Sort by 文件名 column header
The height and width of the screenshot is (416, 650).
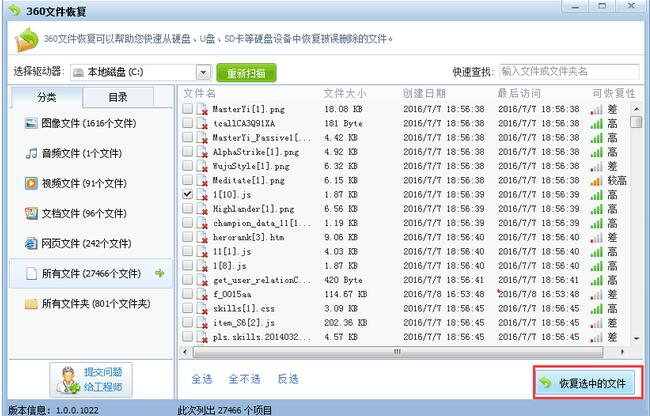click(200, 94)
